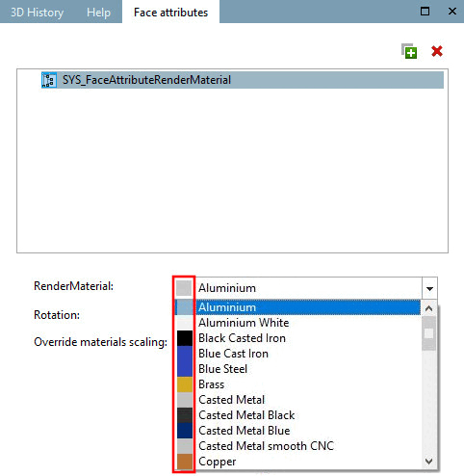
Task: Maximize the attributes panel window
Action: 425,12
